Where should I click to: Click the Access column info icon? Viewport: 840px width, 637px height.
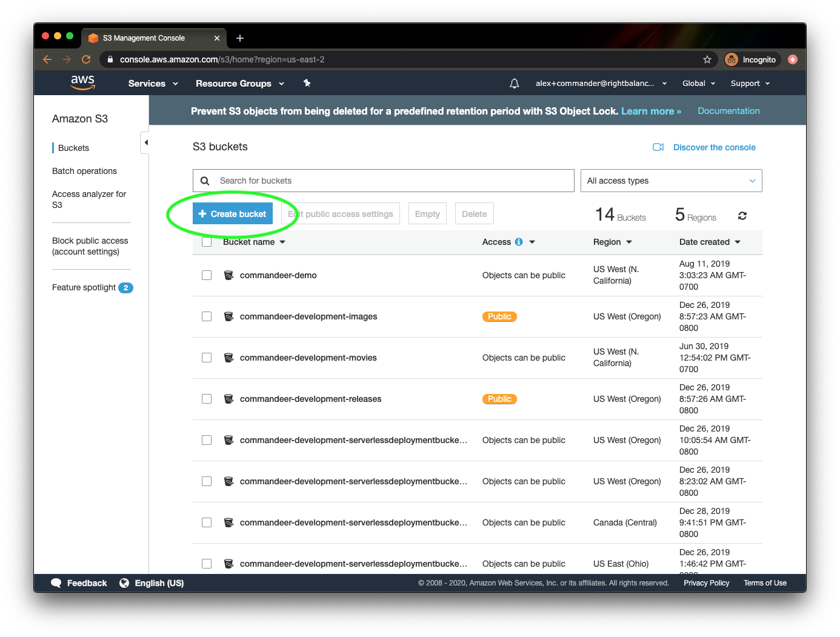click(x=519, y=242)
